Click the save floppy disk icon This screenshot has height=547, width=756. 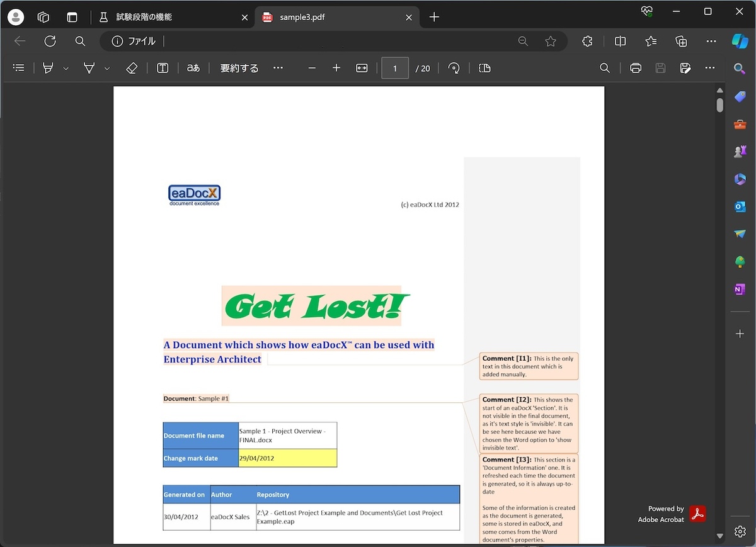click(x=660, y=68)
